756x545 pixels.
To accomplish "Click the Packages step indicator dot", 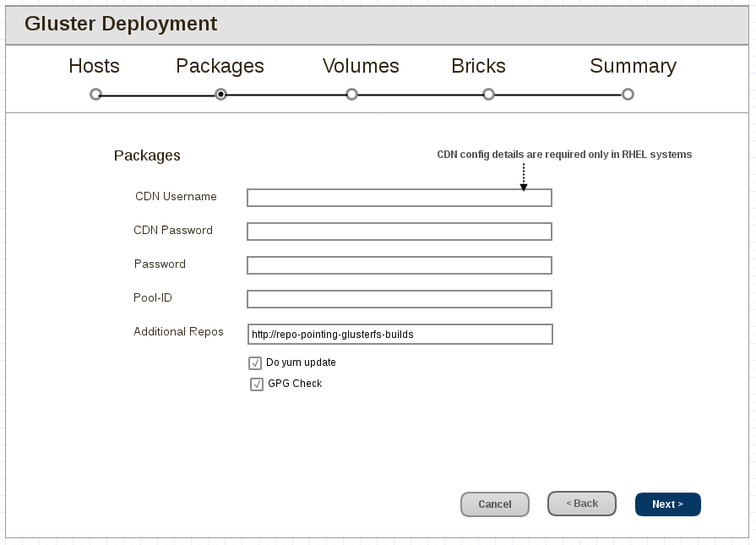I will click(220, 95).
